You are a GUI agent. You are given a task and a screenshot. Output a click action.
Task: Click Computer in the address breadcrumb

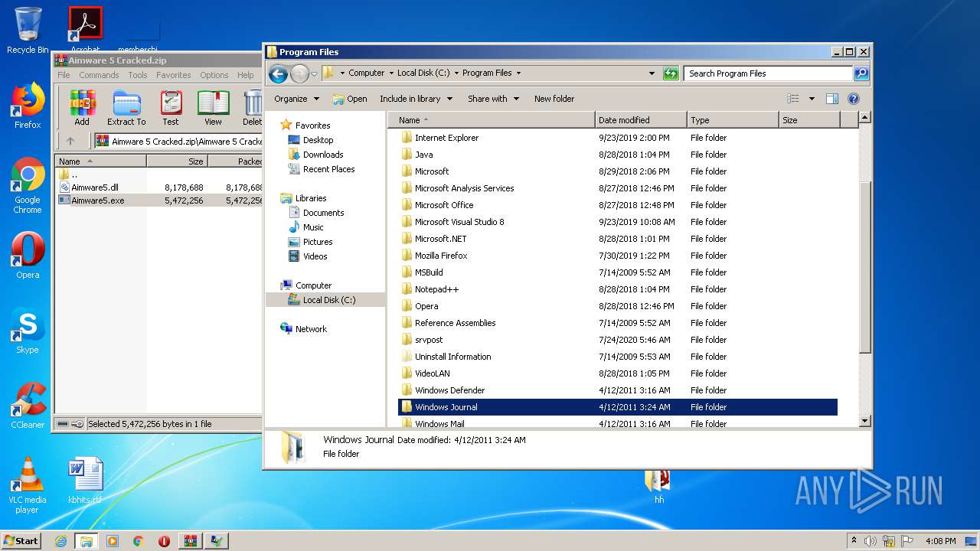pyautogui.click(x=366, y=73)
